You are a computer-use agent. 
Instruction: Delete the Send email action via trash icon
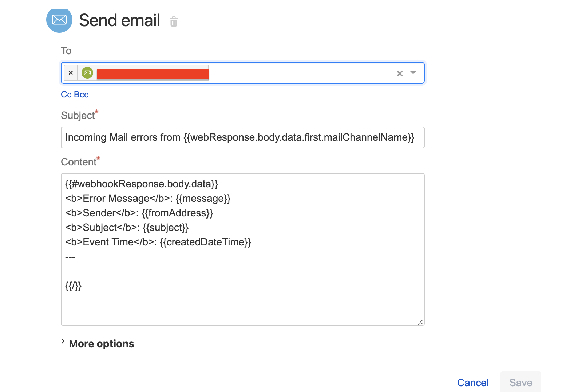coord(174,21)
